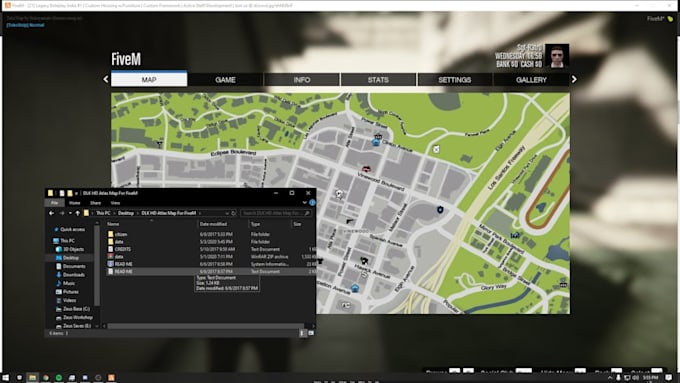Click This PC in the address breadcrumb
Viewport: 680px width, 383px height.
click(x=103, y=213)
